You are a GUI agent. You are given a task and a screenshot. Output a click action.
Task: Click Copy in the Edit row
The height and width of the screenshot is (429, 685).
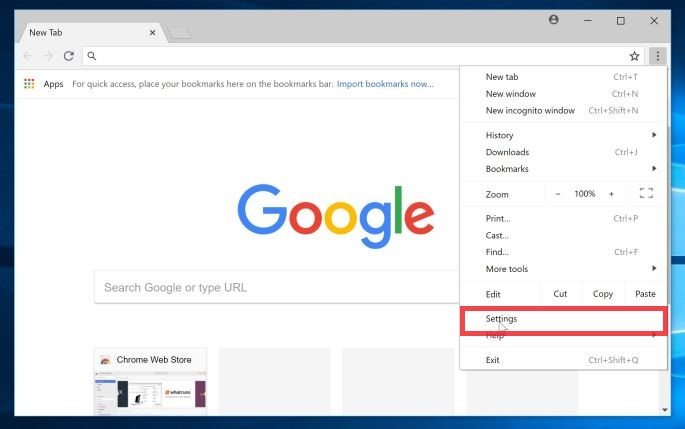coord(602,294)
